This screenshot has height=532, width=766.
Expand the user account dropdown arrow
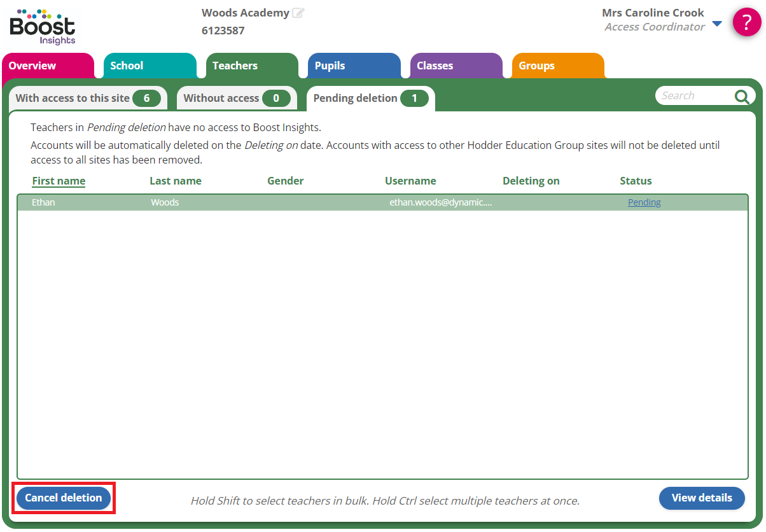(717, 24)
